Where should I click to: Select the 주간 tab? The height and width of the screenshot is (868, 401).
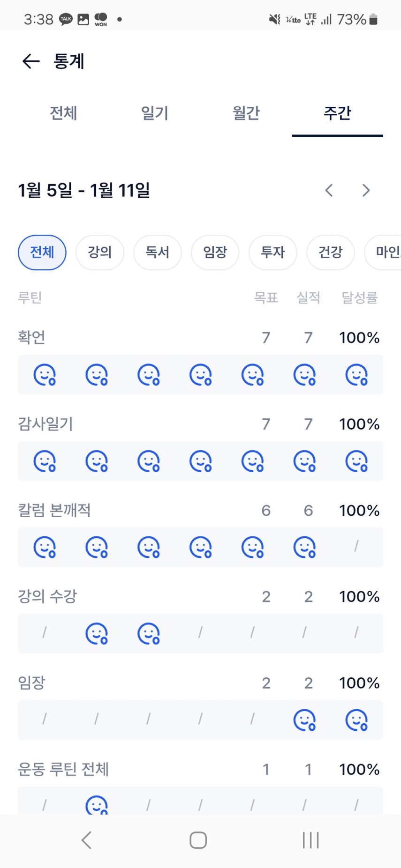click(337, 113)
